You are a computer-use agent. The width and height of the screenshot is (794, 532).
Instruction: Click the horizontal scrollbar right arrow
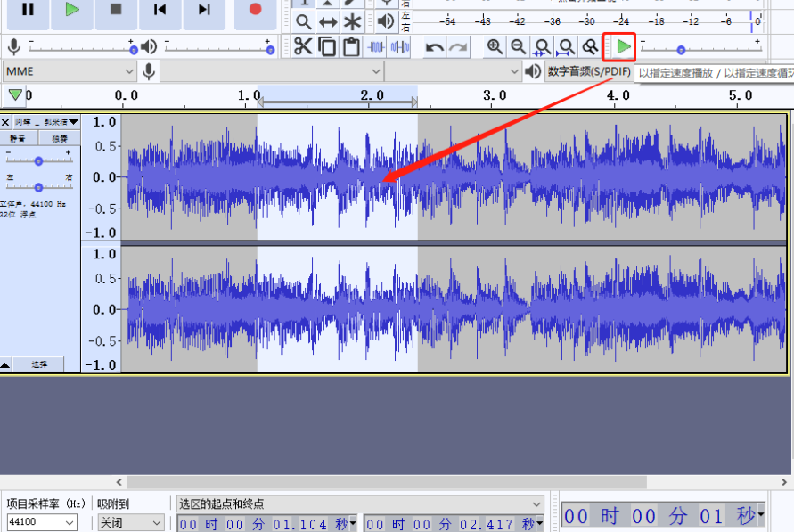pyautogui.click(x=784, y=482)
